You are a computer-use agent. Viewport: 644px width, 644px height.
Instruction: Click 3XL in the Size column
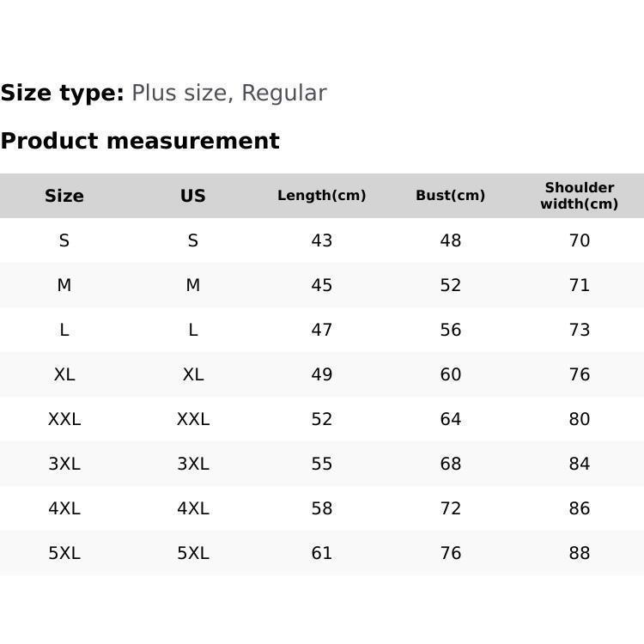64,464
